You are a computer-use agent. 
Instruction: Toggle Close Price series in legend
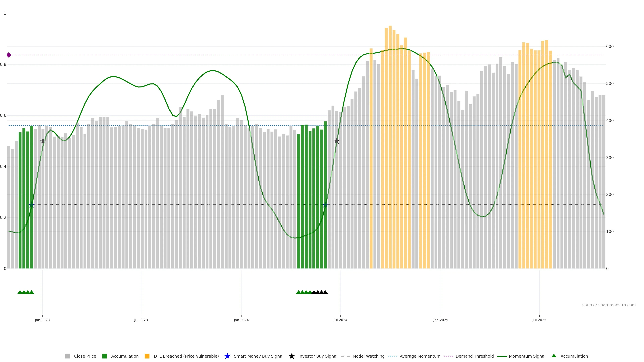pyautogui.click(x=85, y=356)
